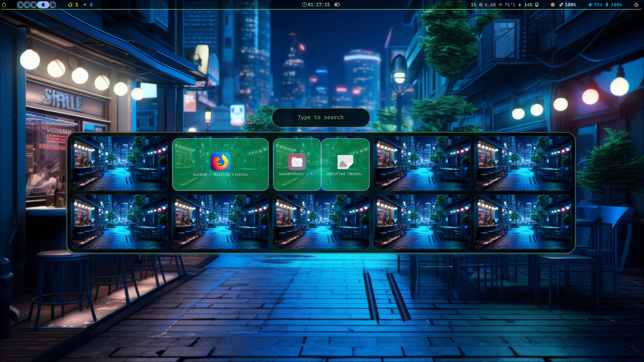
Task: Click the Type to search field
Action: pyautogui.click(x=321, y=117)
